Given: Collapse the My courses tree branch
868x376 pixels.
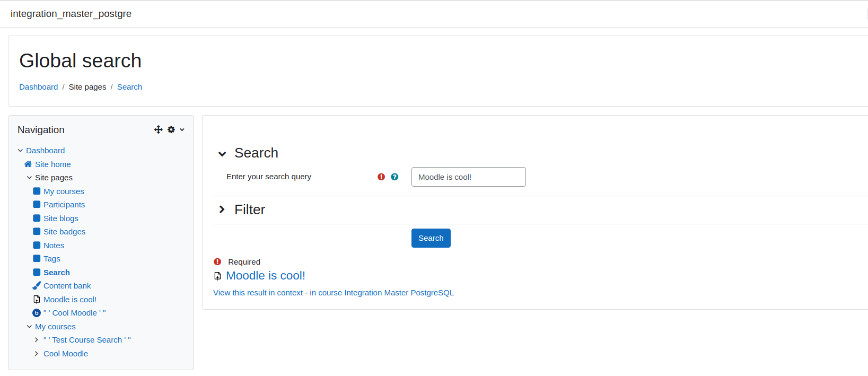Looking at the screenshot, I should coord(29,327).
